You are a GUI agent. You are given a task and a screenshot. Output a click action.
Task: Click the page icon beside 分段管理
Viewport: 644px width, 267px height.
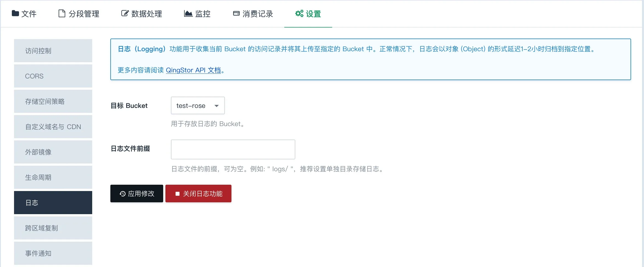click(x=62, y=13)
